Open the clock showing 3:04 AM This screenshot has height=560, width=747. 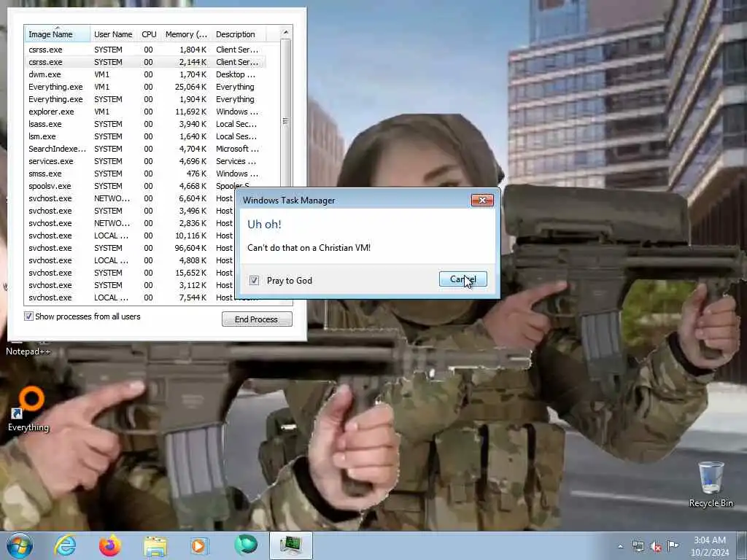click(x=710, y=546)
